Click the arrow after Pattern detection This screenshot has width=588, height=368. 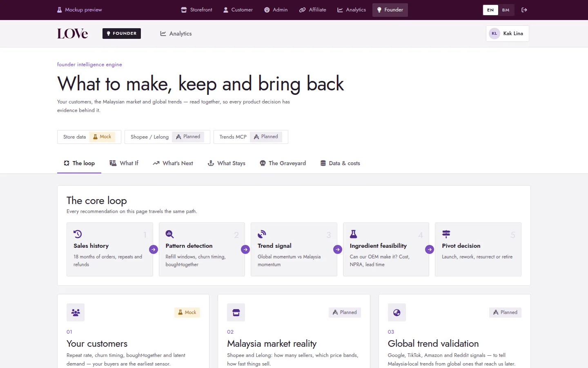[245, 249]
